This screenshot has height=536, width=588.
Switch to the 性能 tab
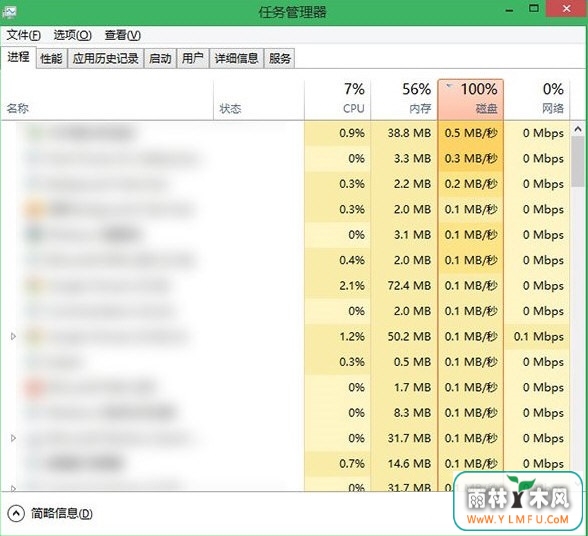tap(51, 58)
